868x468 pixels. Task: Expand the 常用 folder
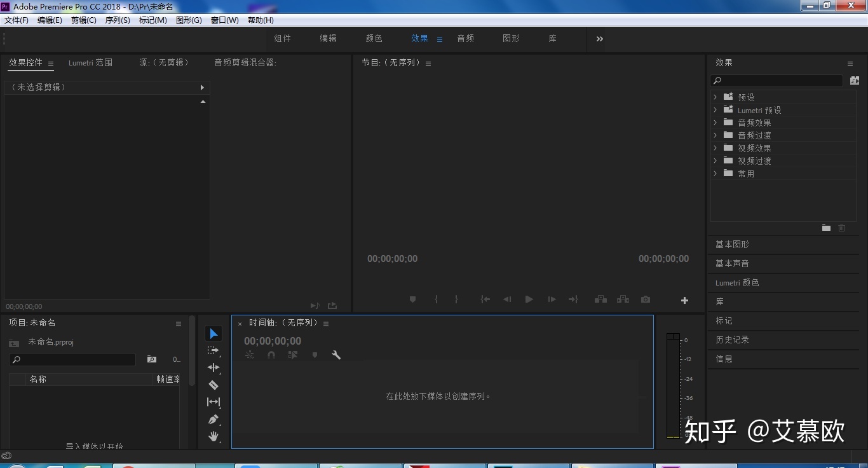715,174
